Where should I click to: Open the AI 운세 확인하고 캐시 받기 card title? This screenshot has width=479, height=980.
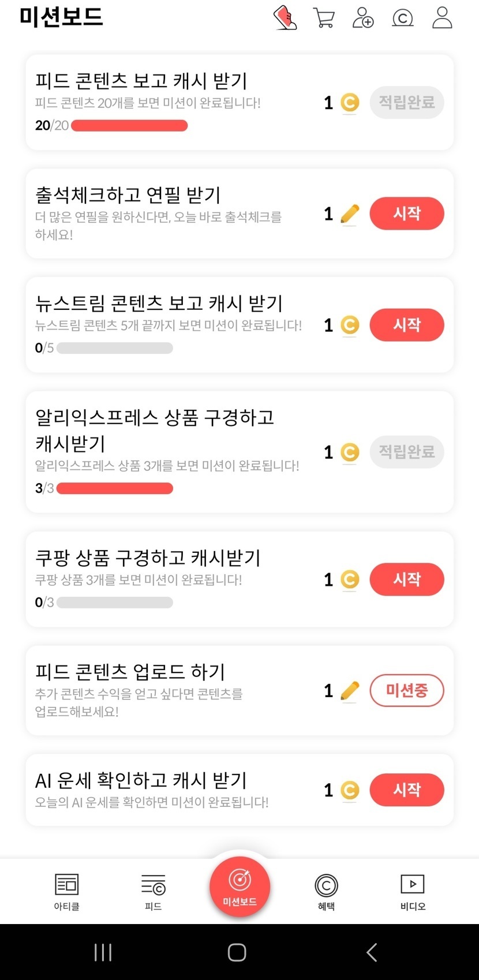pyautogui.click(x=141, y=780)
